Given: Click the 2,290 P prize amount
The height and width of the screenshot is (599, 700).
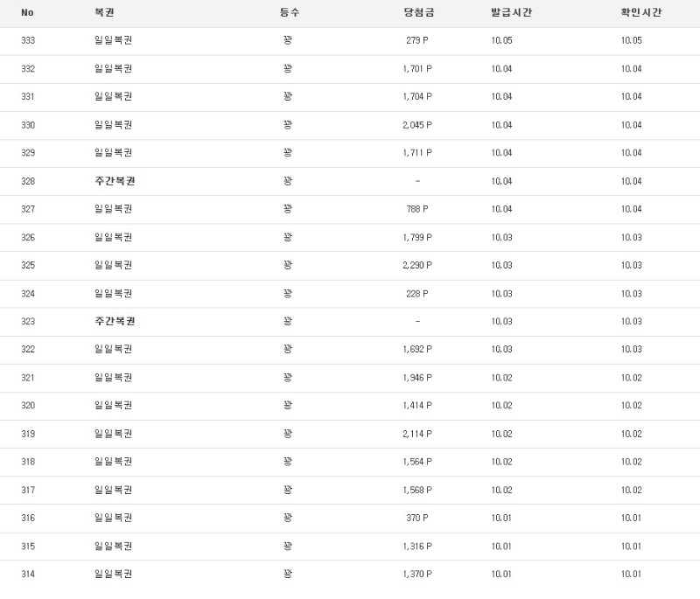Looking at the screenshot, I should click(417, 265).
